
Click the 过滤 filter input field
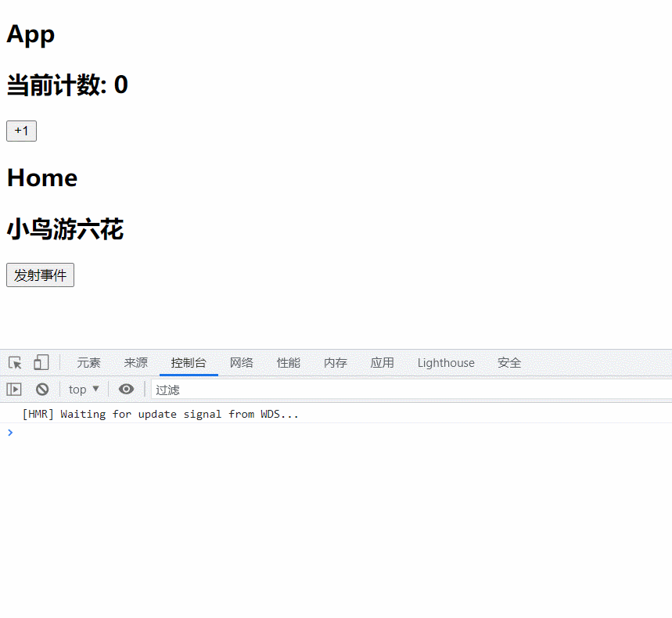[407, 389]
